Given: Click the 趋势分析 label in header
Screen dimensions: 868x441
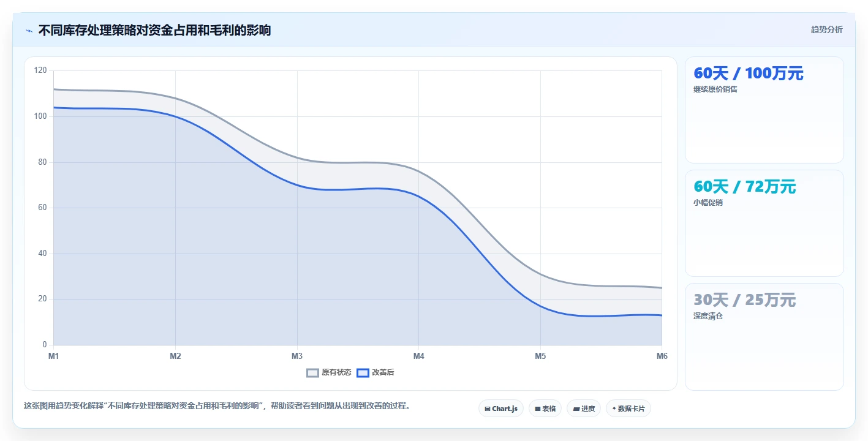Looking at the screenshot, I should [x=826, y=29].
